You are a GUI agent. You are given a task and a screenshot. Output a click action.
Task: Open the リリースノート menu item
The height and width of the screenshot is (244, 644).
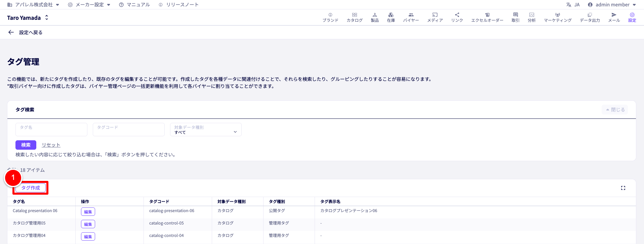click(x=178, y=5)
